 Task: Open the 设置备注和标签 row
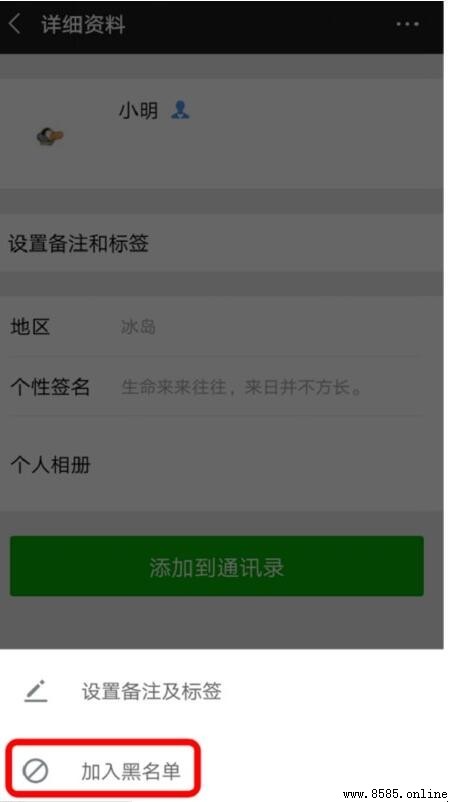pyautogui.click(x=221, y=243)
